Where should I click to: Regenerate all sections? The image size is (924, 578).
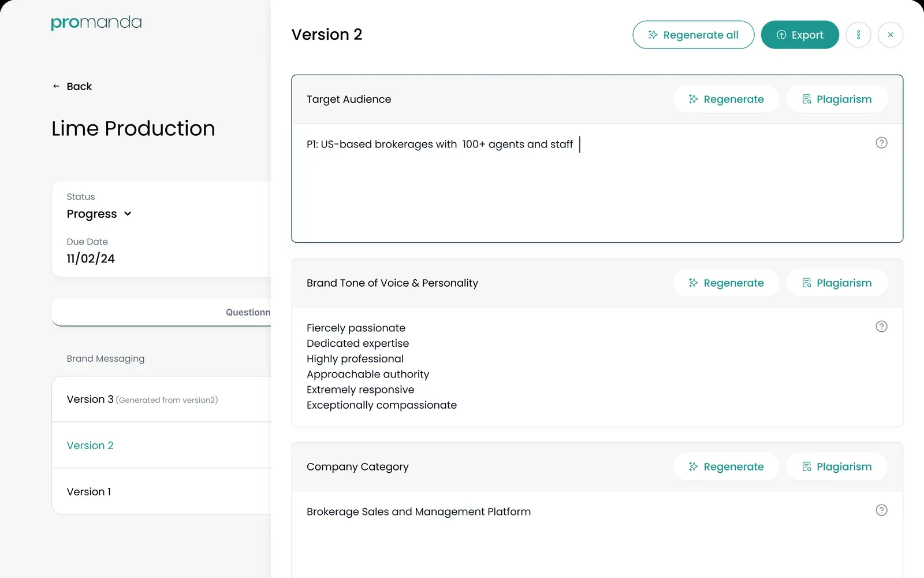click(x=693, y=35)
